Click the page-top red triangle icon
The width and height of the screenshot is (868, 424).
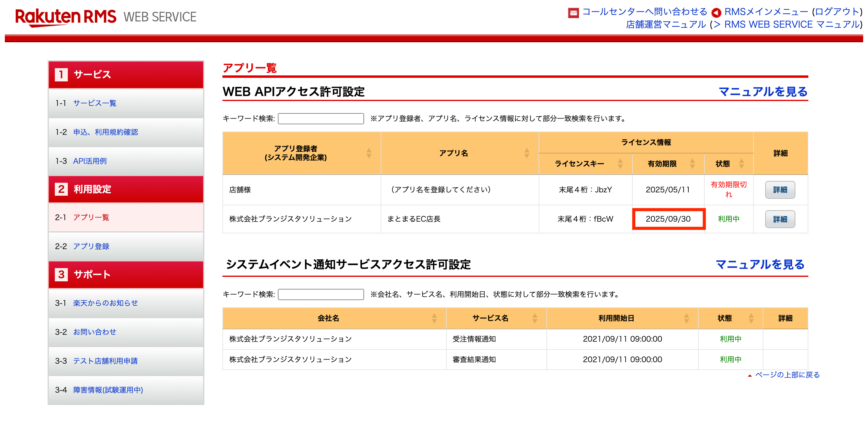[x=750, y=375]
